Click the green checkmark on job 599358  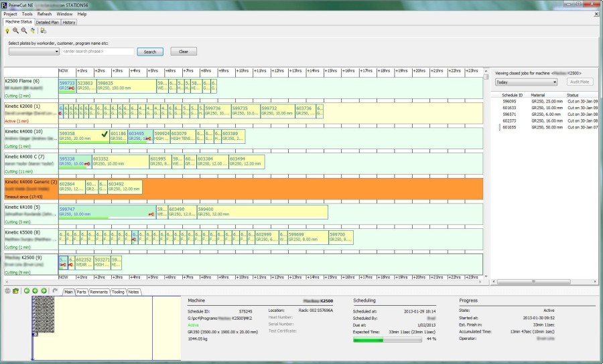(x=105, y=134)
